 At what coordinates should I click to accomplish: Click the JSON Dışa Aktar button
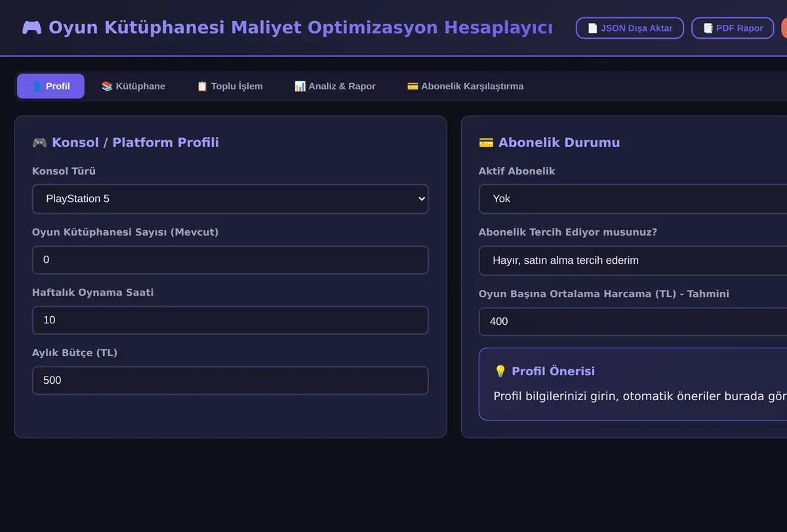coord(630,28)
